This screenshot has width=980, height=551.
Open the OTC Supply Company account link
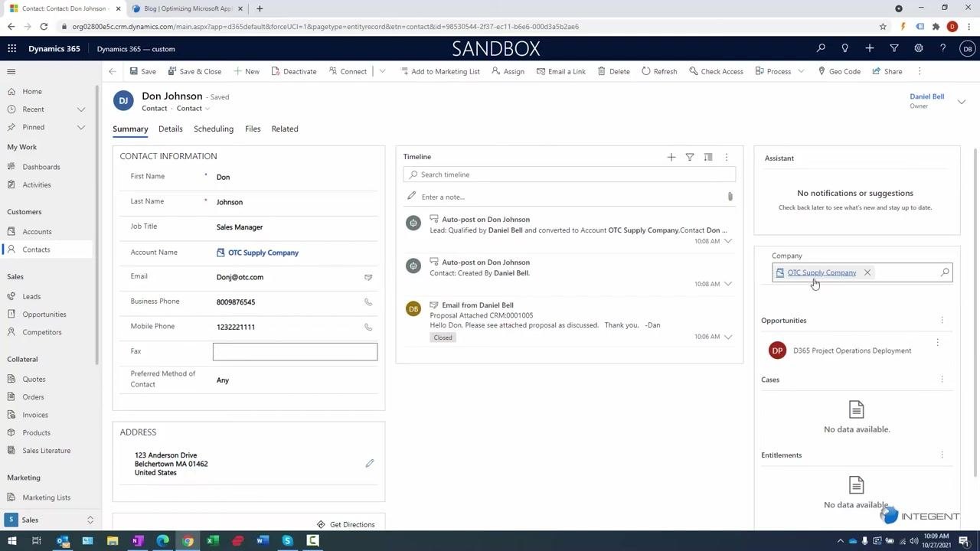pos(263,253)
